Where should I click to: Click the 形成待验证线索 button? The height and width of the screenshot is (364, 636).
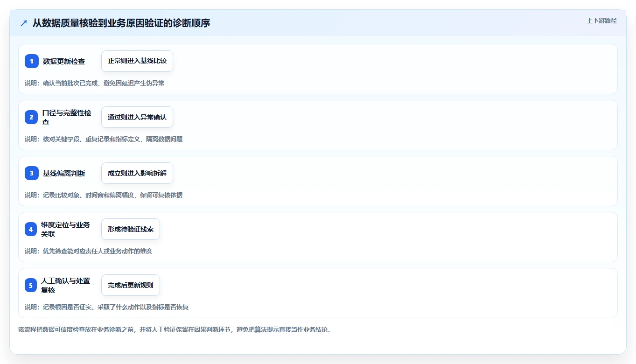coord(131,229)
